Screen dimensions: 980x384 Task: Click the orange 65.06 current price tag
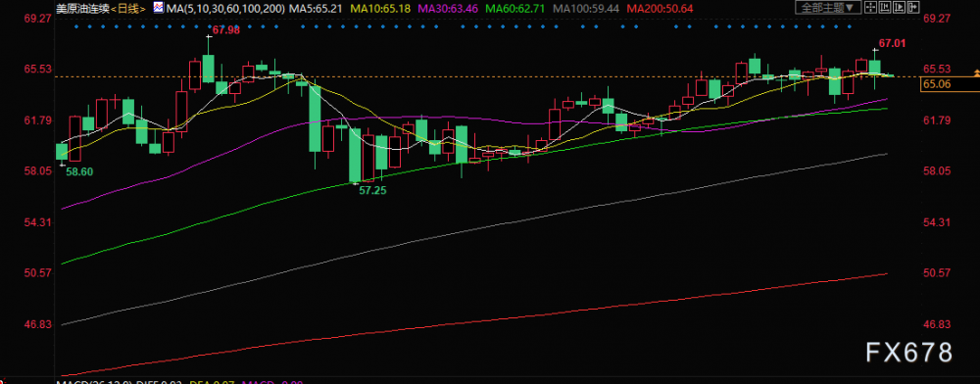pyautogui.click(x=936, y=84)
